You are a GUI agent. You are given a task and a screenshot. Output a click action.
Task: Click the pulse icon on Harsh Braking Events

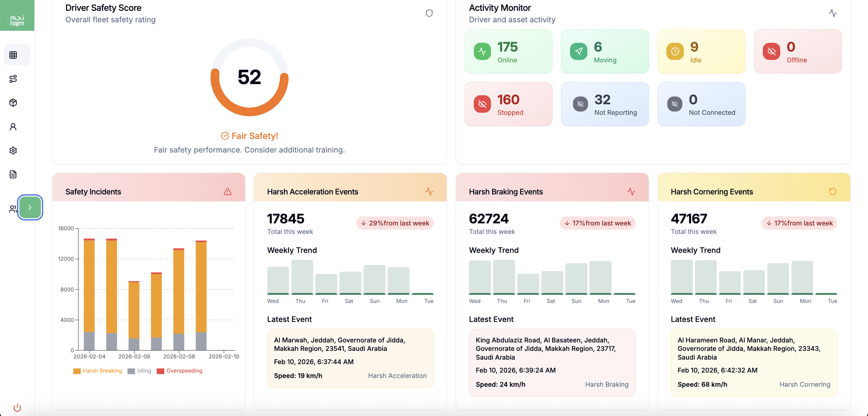[631, 191]
